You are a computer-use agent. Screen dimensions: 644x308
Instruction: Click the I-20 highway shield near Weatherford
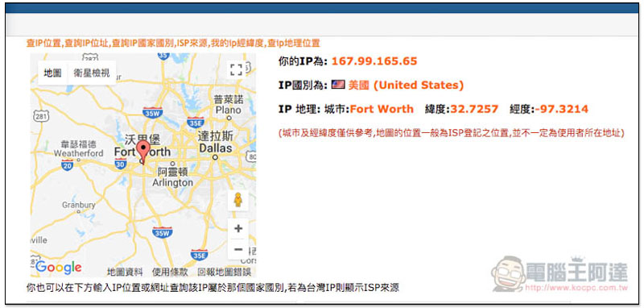68,166
